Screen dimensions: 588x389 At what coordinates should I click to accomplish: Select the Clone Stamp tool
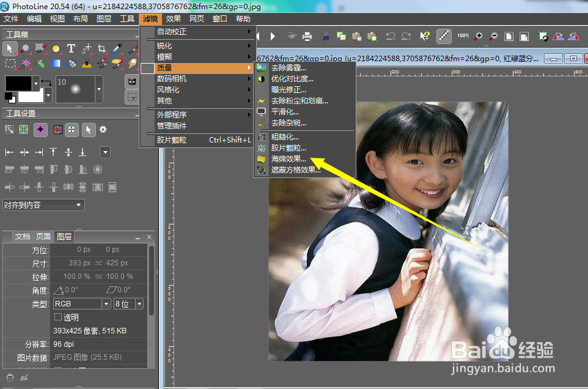tap(87, 64)
